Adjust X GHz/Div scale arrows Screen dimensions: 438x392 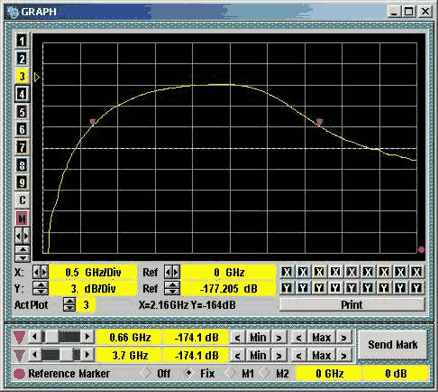coord(40,272)
